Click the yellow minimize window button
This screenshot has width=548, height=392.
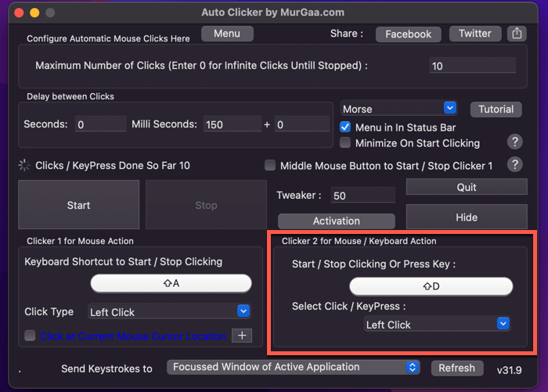34,13
